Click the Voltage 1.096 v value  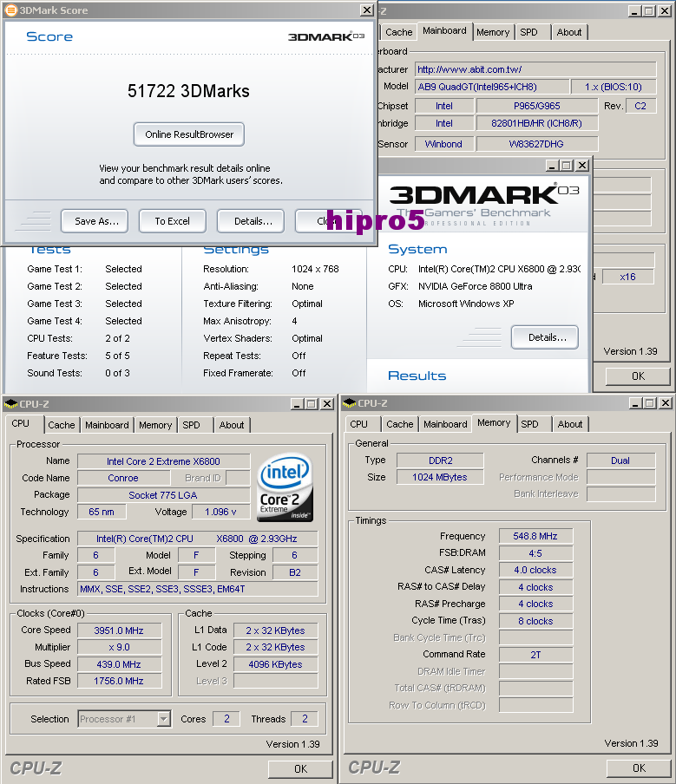click(x=220, y=512)
